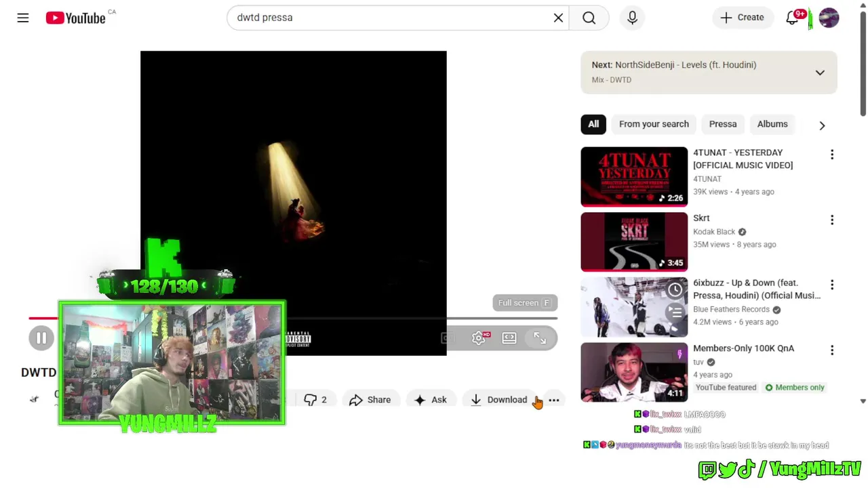
Task: Open the 6ixbuzz Up & Down title
Action: pos(757,289)
